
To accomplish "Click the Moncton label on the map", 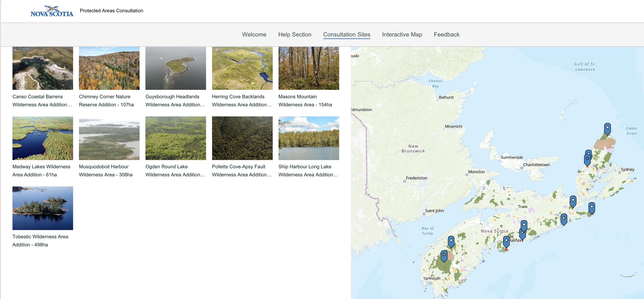I will tap(476, 172).
